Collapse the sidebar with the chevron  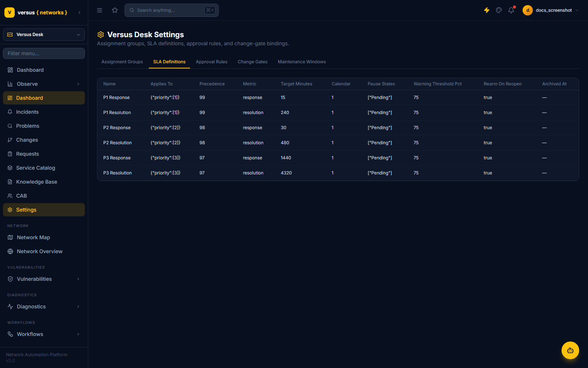(79, 13)
